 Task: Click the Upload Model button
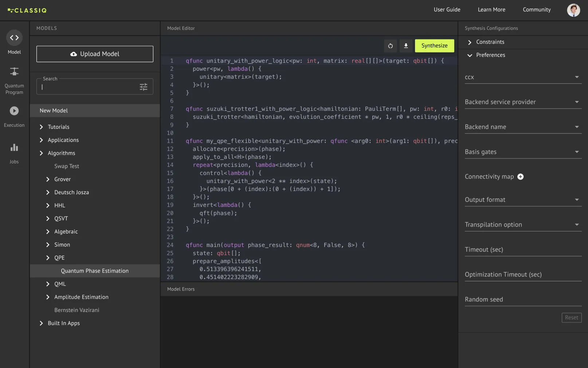[95, 54]
